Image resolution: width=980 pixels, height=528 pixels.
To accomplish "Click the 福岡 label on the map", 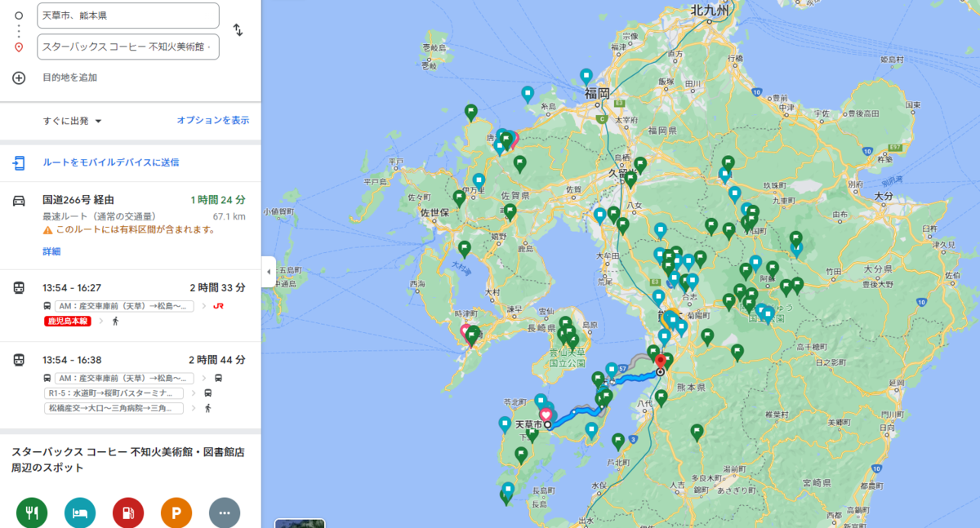I will 598,94.
